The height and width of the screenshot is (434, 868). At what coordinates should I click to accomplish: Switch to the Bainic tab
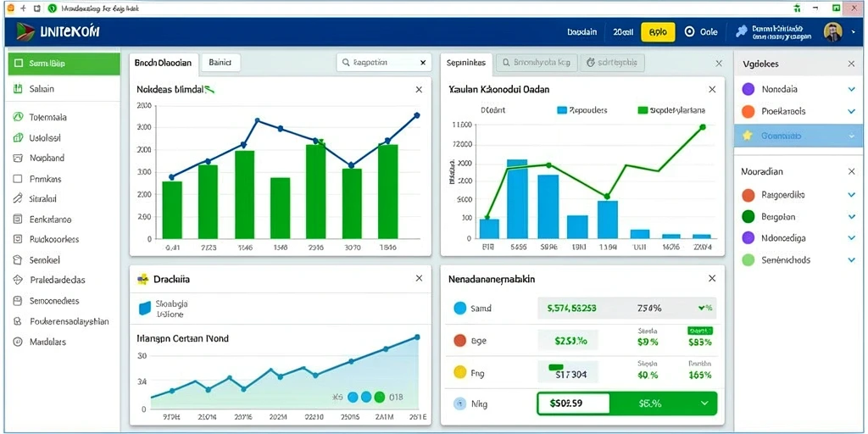[221, 63]
